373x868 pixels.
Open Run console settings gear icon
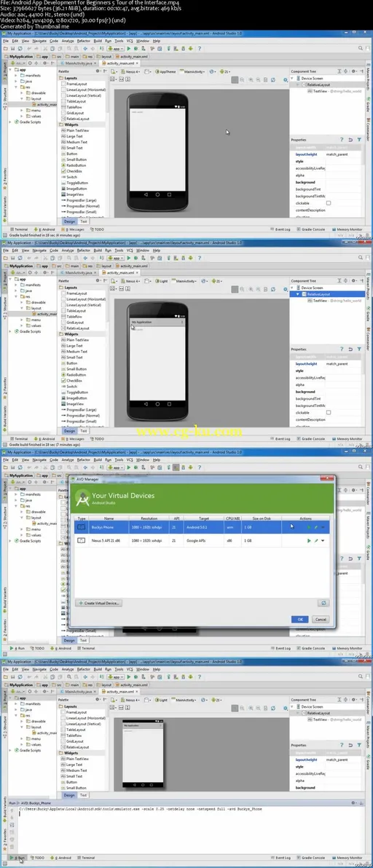click(356, 802)
